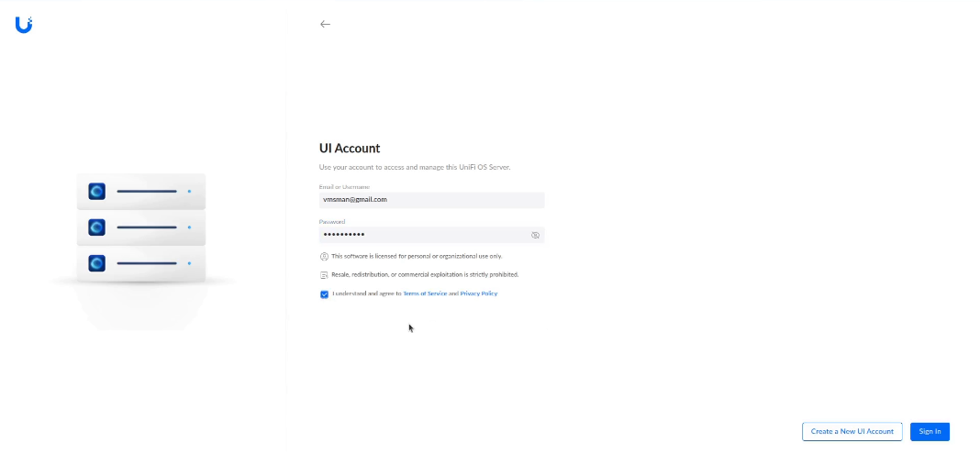Click the 'Use your account to access' text
Viewport: 980px width, 454px height.
[415, 167]
